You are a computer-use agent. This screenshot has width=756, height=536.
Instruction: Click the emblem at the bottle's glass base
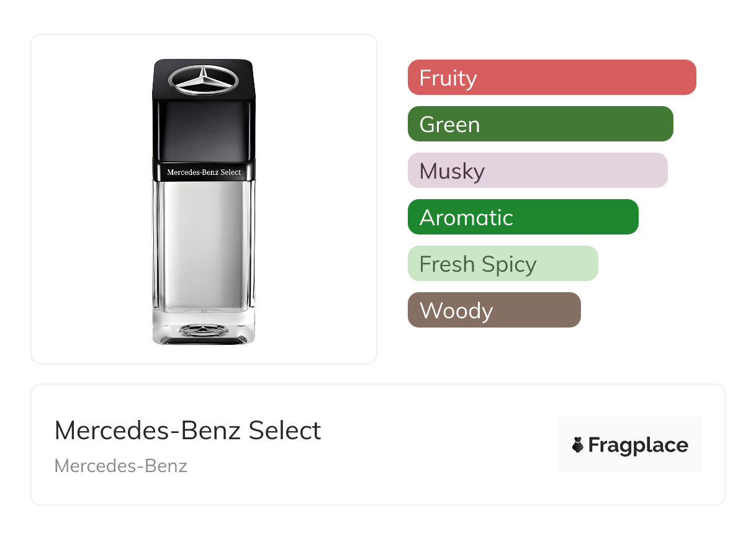[204, 329]
